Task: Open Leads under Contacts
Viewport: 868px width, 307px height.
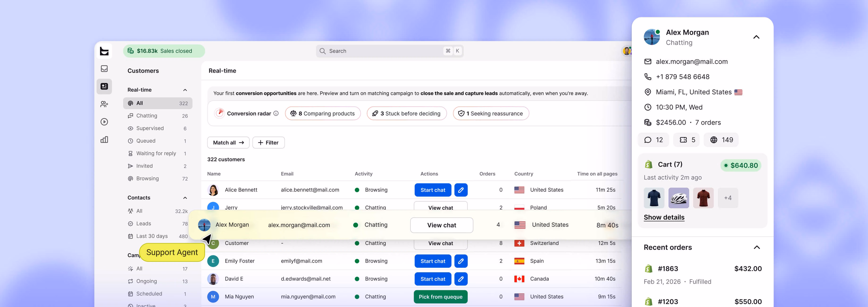Action: (158, 224)
